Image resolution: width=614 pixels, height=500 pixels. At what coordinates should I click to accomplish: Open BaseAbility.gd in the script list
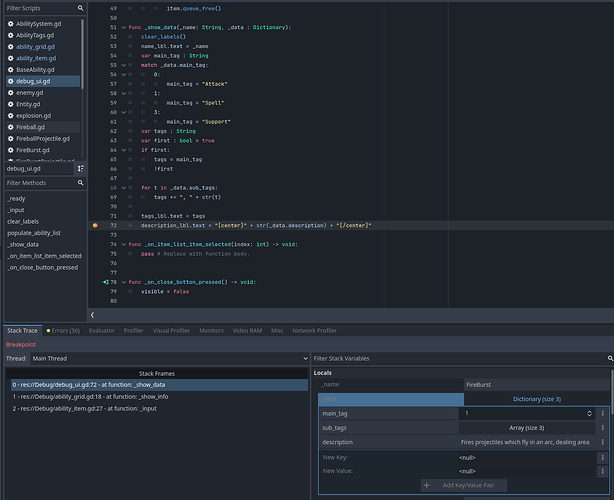click(x=43, y=70)
